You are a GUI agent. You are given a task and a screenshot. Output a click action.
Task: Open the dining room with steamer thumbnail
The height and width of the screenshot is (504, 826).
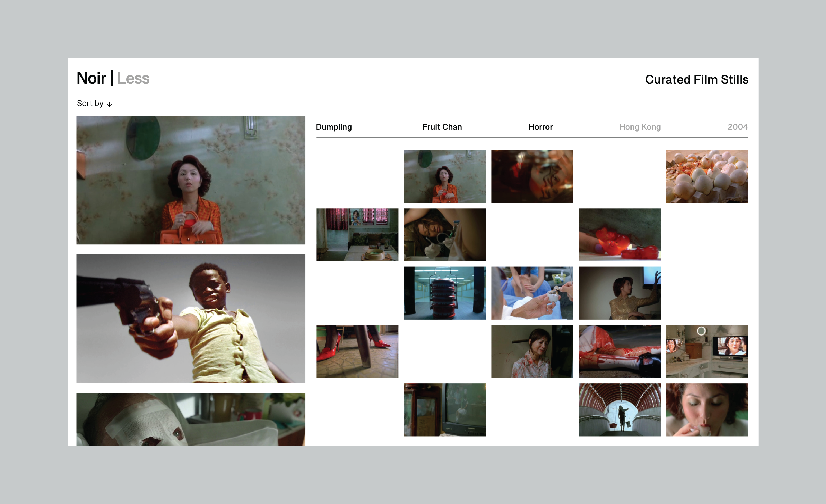357,235
